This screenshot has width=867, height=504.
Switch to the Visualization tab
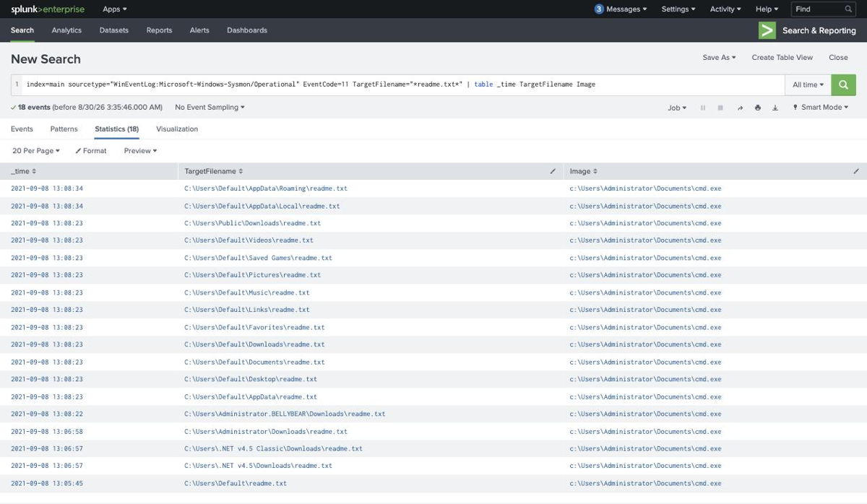point(177,129)
